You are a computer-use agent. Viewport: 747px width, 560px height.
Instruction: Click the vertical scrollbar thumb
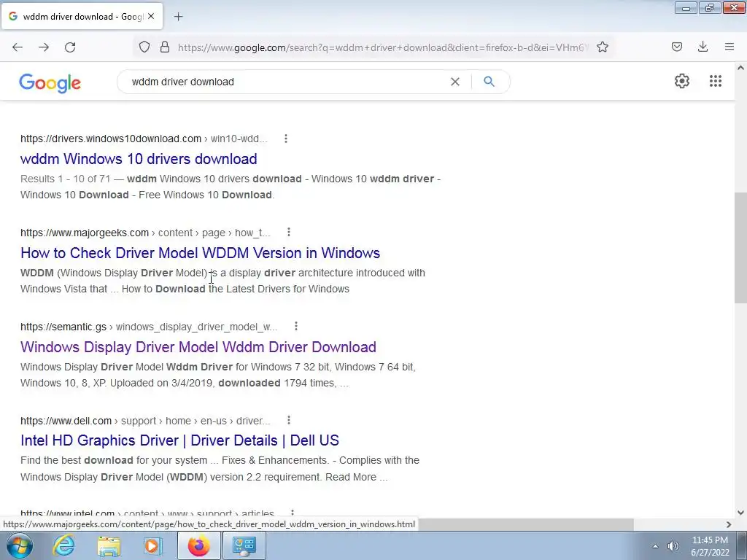740,248
